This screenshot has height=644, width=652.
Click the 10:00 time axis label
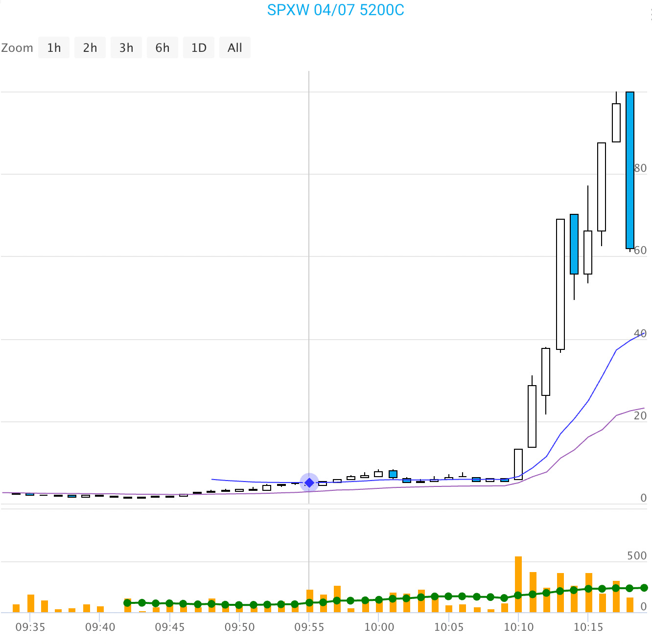379,627
